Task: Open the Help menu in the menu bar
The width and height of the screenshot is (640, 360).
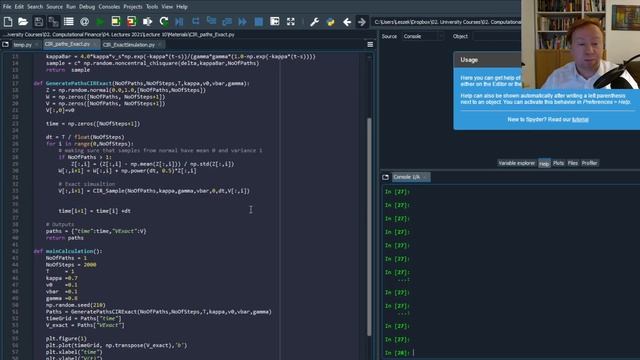Action: click(182, 7)
